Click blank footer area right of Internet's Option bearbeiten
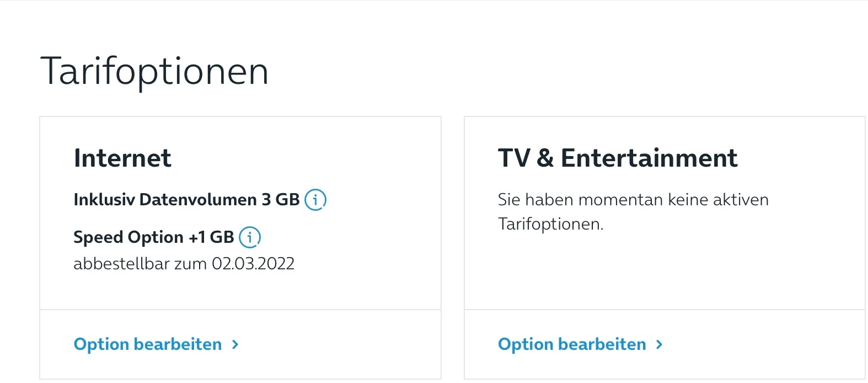The width and height of the screenshot is (868, 383). pyautogui.click(x=342, y=344)
